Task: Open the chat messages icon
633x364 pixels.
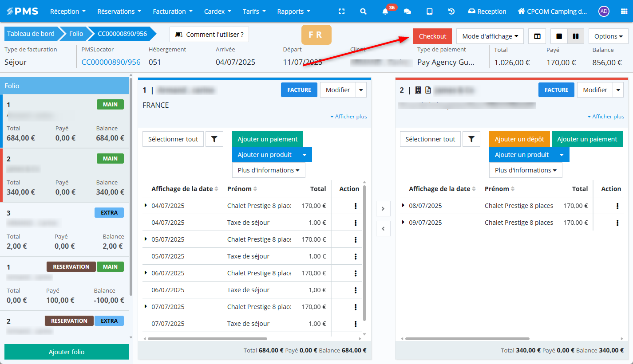Action: (x=407, y=12)
